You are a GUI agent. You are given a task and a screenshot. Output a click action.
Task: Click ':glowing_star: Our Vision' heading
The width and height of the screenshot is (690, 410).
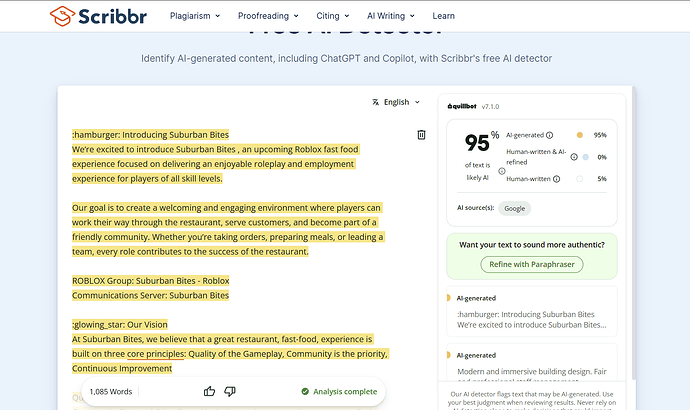120,325
